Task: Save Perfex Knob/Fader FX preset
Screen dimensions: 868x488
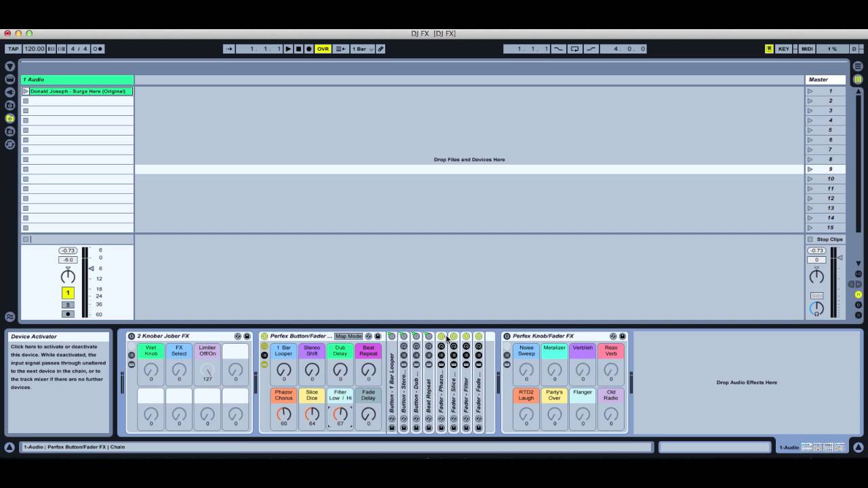Action: pos(622,336)
